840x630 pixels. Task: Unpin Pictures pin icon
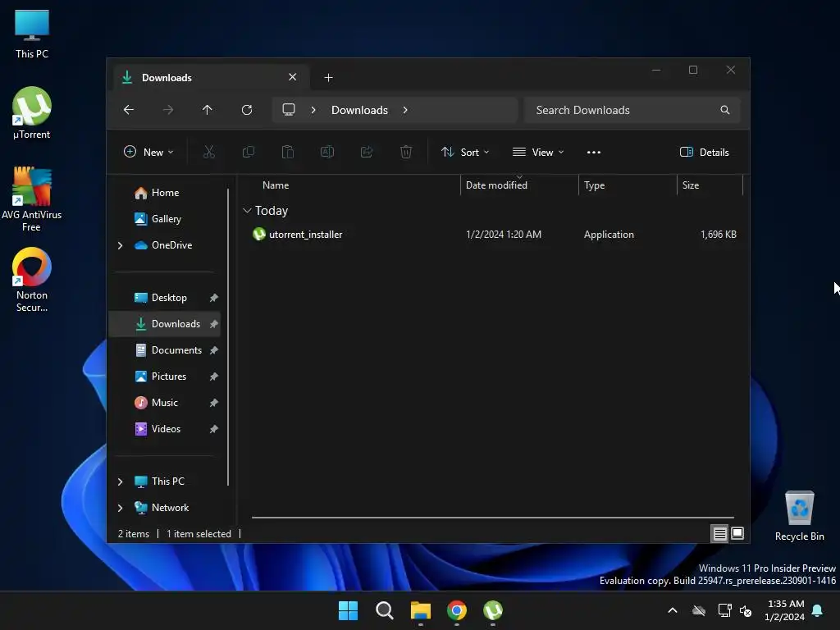pos(214,377)
